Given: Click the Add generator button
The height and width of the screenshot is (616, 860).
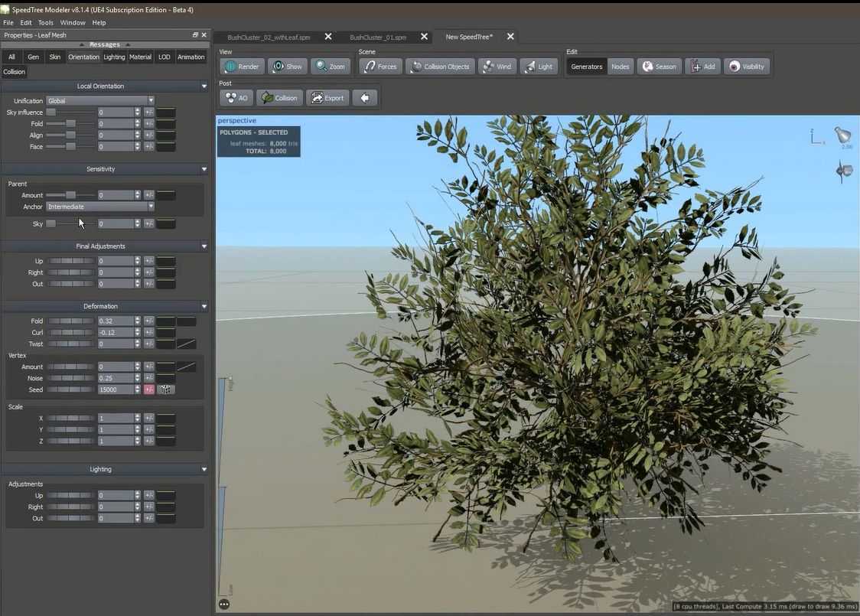Looking at the screenshot, I should pos(702,67).
